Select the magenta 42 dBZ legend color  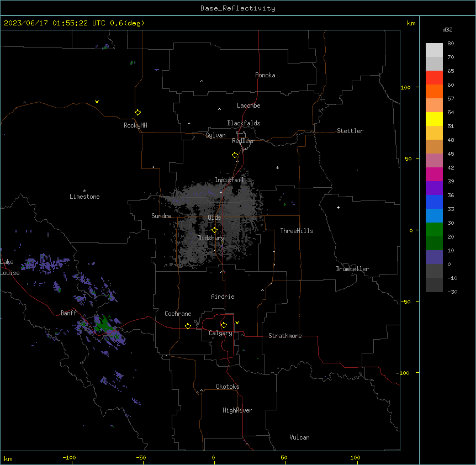click(x=434, y=174)
